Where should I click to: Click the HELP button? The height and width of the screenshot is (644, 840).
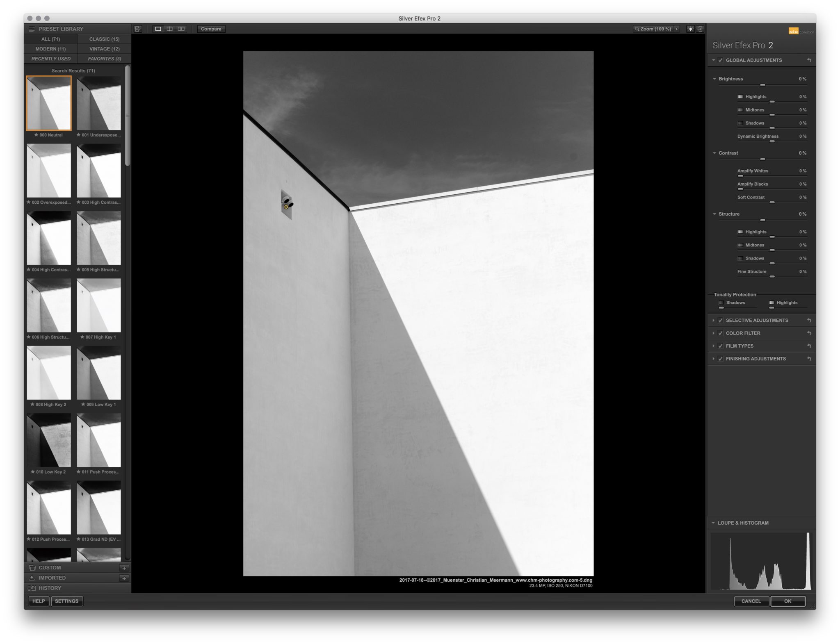click(39, 601)
